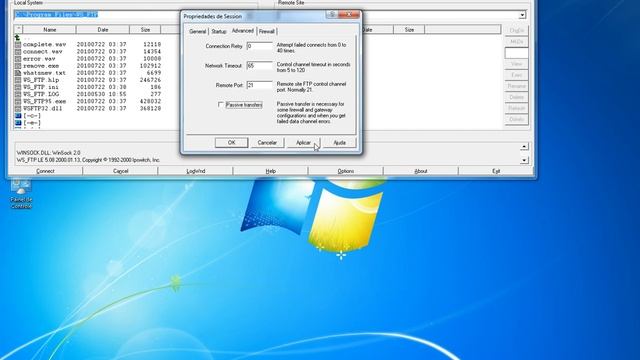Image resolution: width=640 pixels, height=360 pixels.
Task: Select the WS_FTP.ini row
Action: pyautogui.click(x=88, y=87)
